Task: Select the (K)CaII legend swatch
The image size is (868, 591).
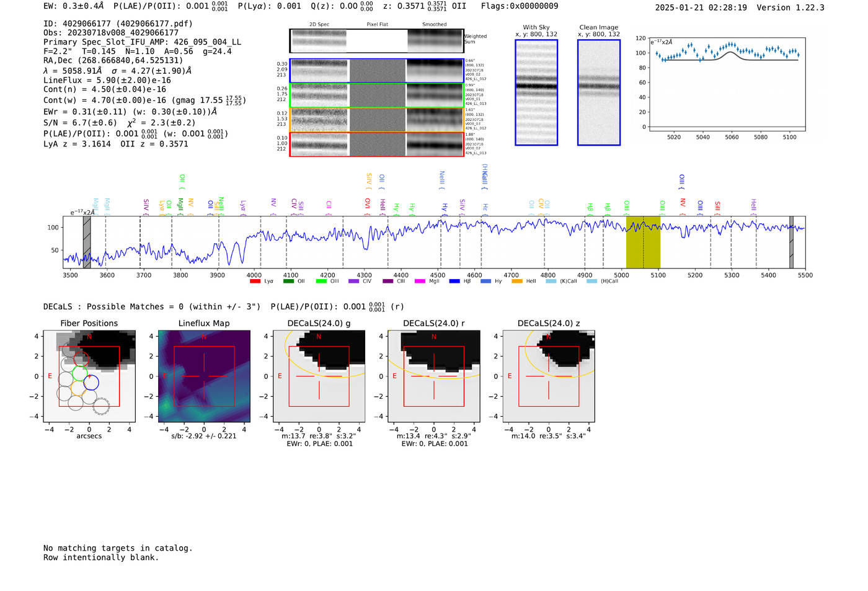Action: click(551, 282)
